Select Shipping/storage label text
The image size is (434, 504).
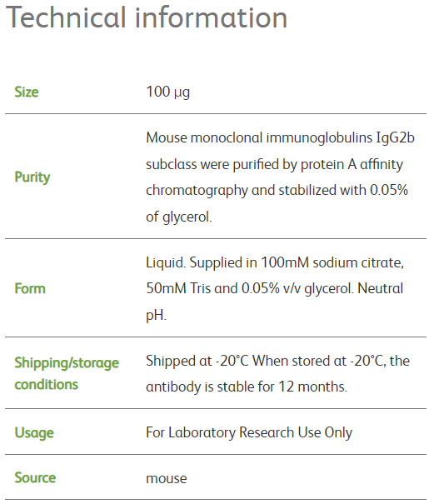click(x=67, y=363)
